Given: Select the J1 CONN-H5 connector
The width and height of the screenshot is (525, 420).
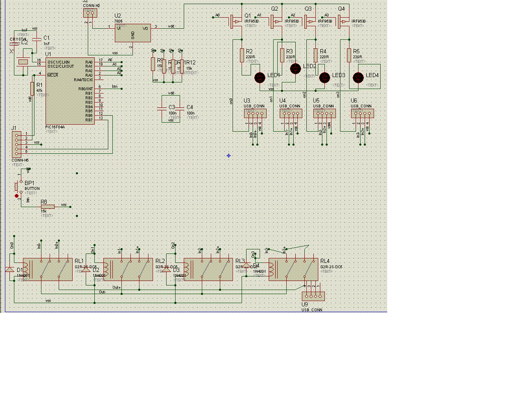Looking at the screenshot, I should 16,144.
